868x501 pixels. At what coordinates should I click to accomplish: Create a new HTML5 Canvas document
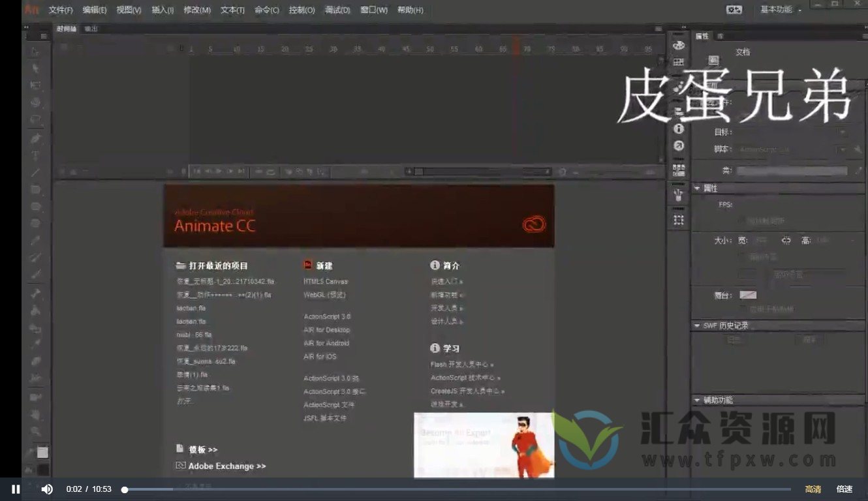tap(327, 281)
